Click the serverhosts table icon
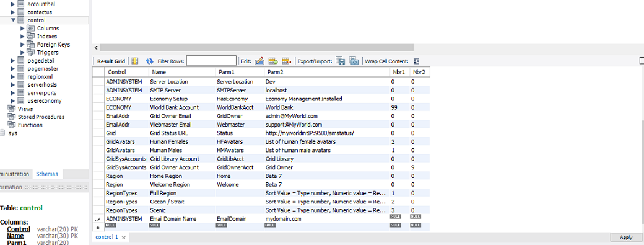 21,85
